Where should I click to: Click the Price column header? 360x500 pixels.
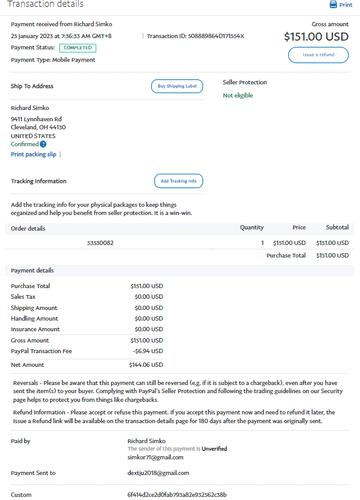point(299,227)
